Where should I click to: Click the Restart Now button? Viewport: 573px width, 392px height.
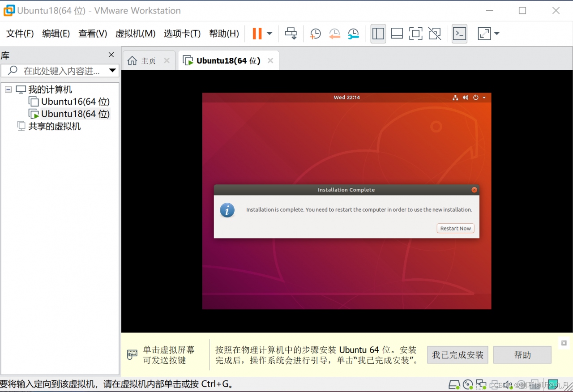pos(455,228)
